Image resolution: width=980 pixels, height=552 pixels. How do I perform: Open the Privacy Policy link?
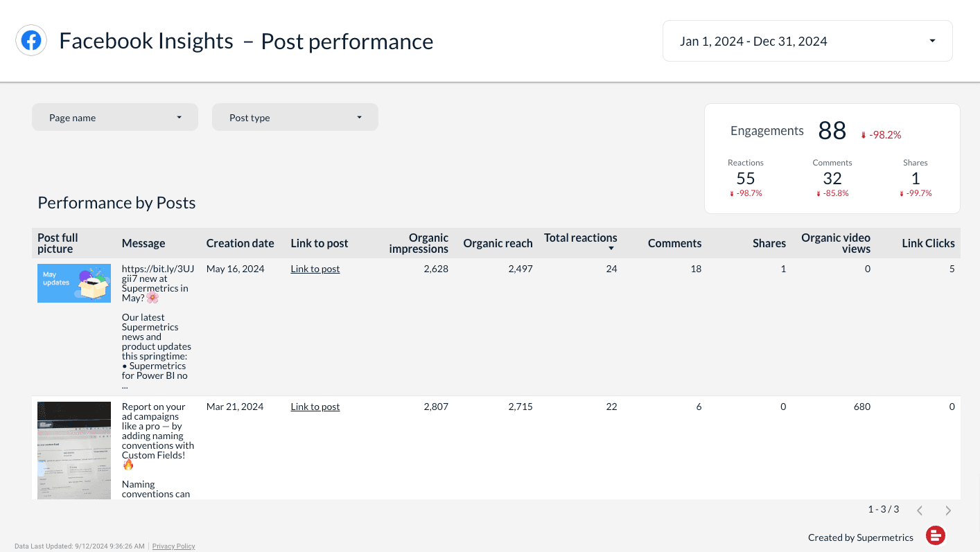point(173,546)
